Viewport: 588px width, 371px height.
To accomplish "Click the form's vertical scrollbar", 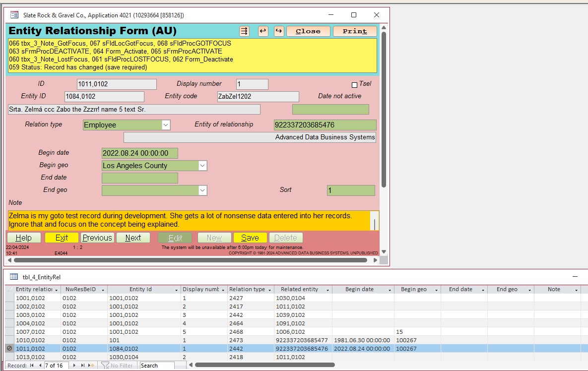I will [383, 109].
